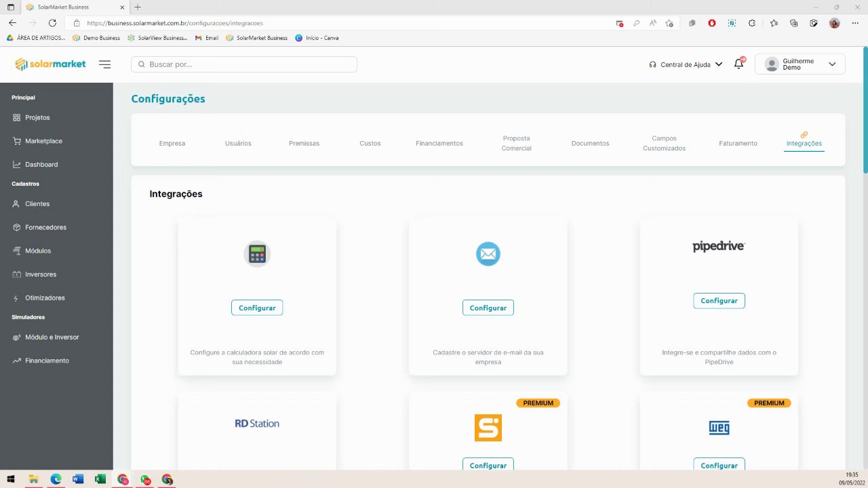Open the Usuários tab

(238, 144)
